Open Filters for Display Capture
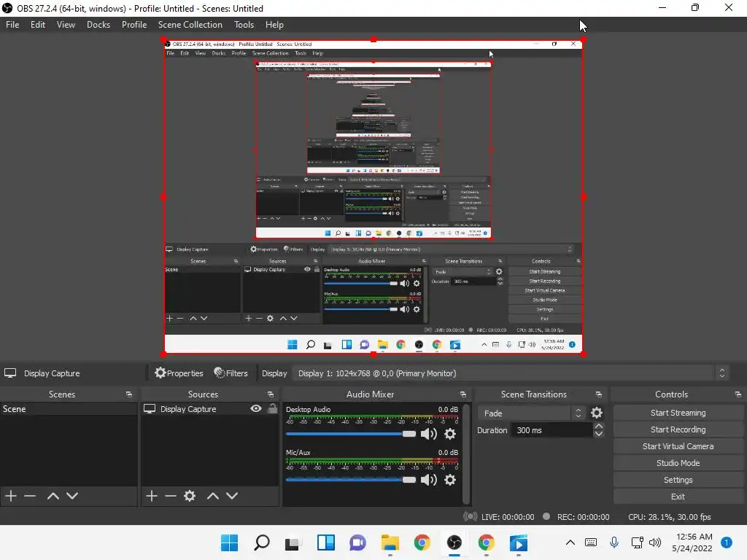Screen dimensions: 747x560 [x=231, y=373]
